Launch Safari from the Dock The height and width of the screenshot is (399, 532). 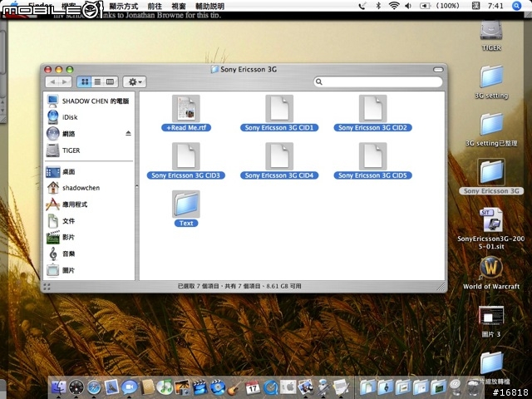[x=94, y=387]
